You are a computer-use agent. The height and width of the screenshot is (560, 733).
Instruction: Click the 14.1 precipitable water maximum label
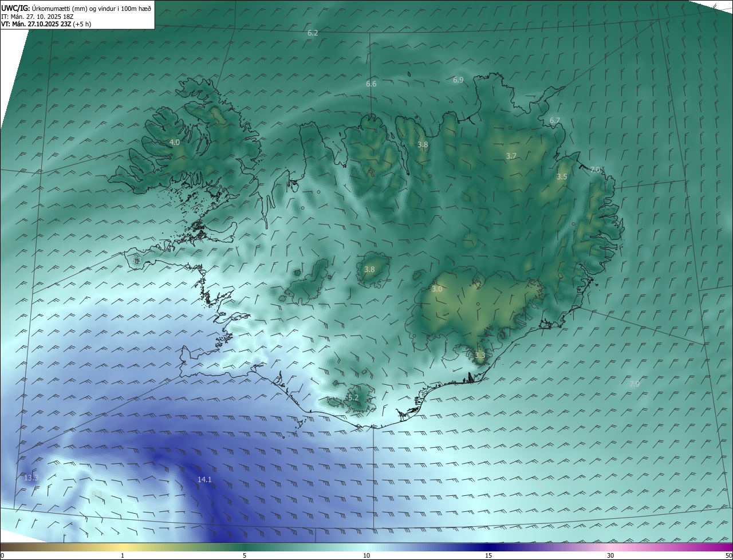coord(204,479)
